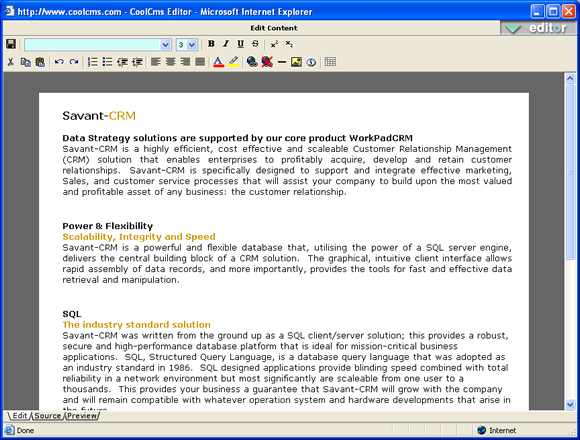This screenshot has height=440, width=580.
Task: Insert a table using the grid icon
Action: [x=330, y=62]
